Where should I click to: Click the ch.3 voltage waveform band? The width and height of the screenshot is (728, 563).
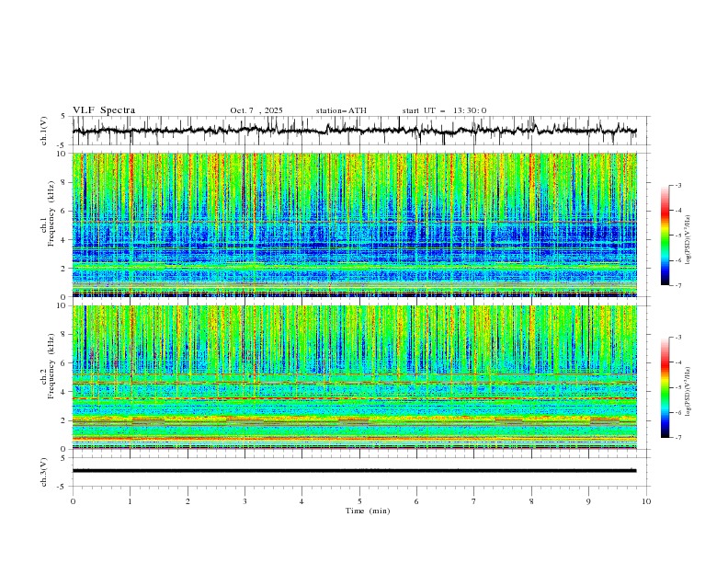tap(354, 471)
